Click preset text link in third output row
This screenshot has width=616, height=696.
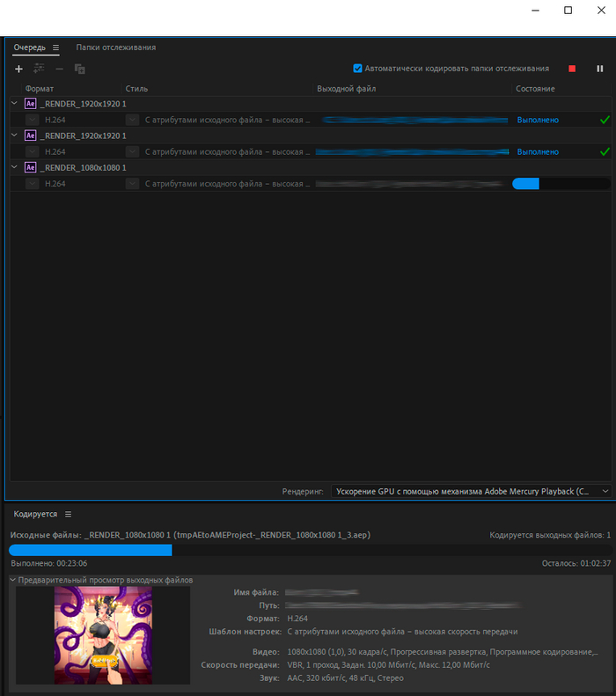(227, 184)
